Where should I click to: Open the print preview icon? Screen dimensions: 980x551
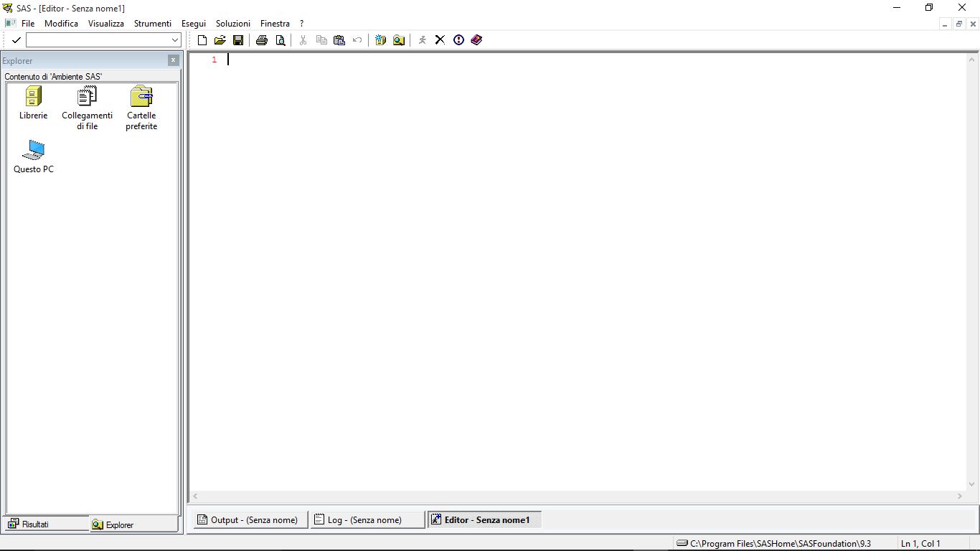tap(281, 39)
